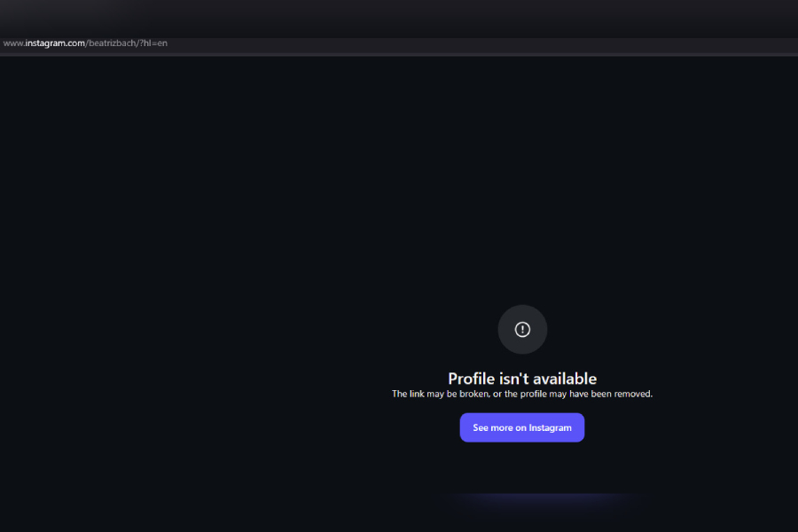This screenshot has width=798, height=532.
Task: Click the link may be broken message
Action: [x=522, y=394]
